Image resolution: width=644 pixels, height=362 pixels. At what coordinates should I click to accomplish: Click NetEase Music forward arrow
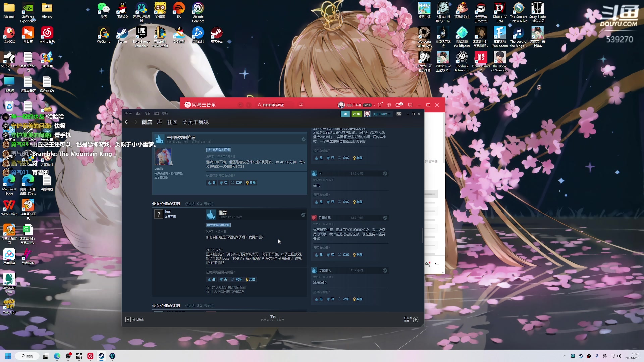(249, 105)
